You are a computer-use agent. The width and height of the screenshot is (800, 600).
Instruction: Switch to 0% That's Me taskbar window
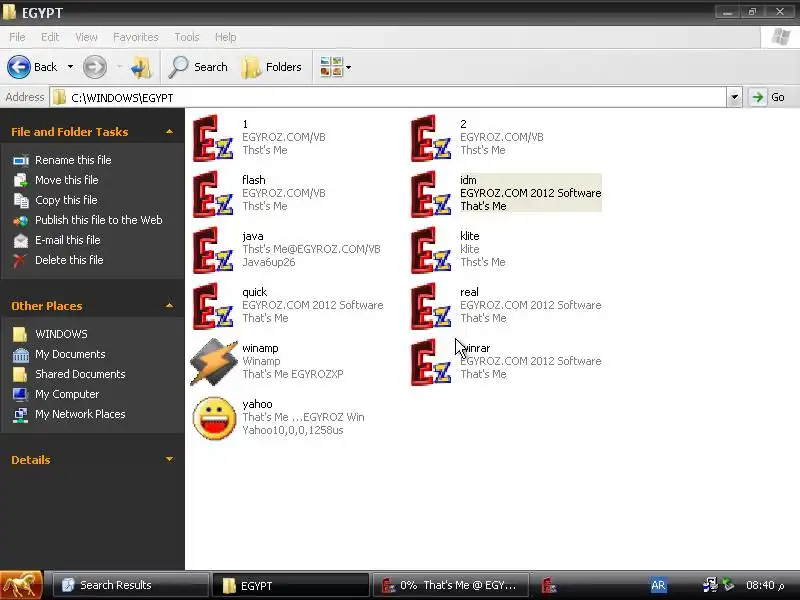click(x=450, y=585)
